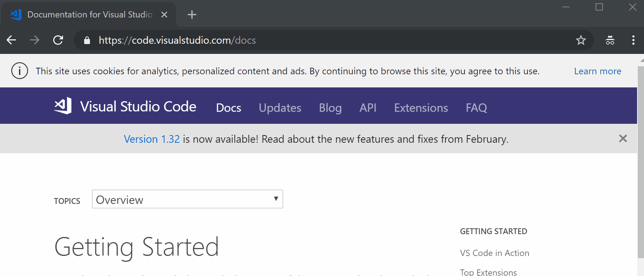
Task: Open the Learn more cookie link
Action: [x=598, y=71]
